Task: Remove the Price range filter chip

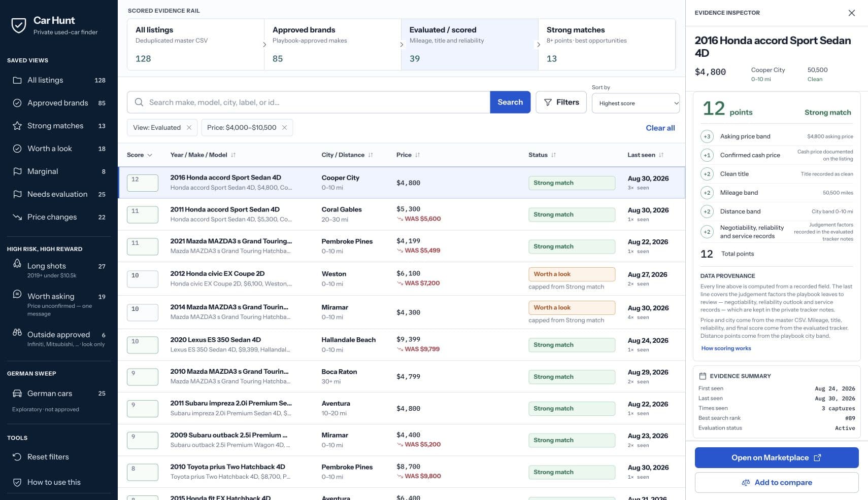Action: point(284,128)
